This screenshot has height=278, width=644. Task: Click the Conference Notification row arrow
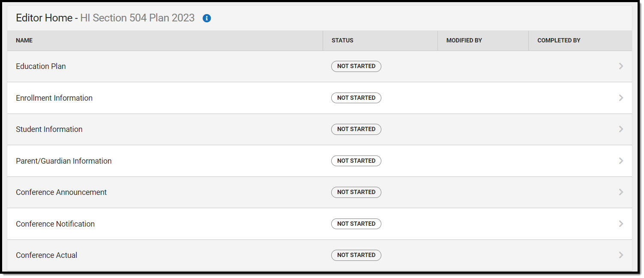[621, 224]
